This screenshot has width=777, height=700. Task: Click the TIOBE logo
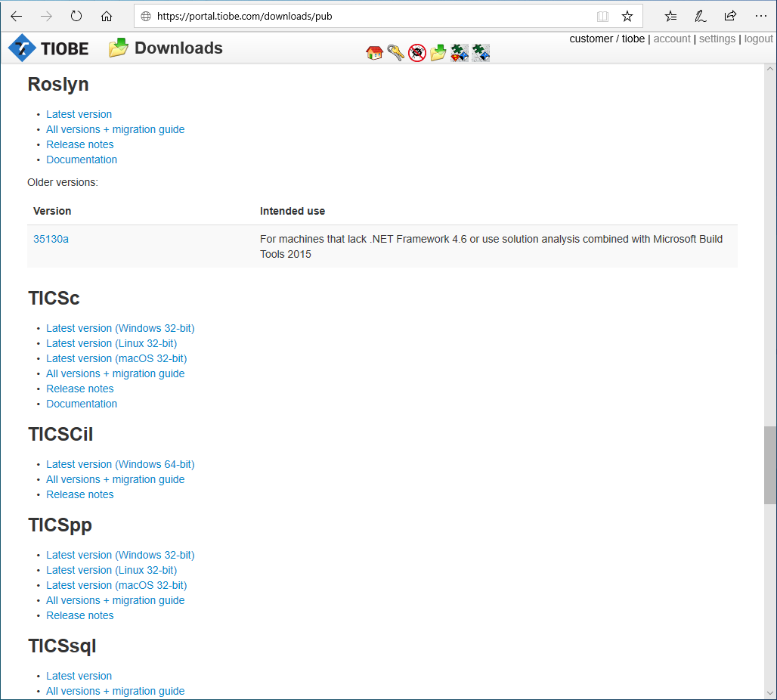pos(48,48)
